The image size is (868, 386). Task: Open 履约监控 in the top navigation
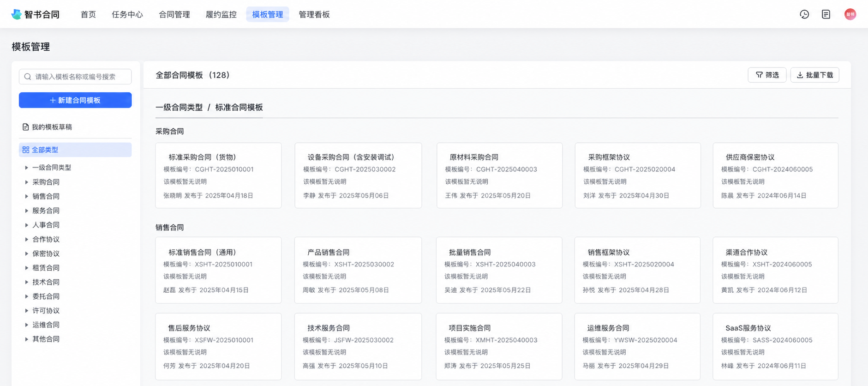coord(221,14)
